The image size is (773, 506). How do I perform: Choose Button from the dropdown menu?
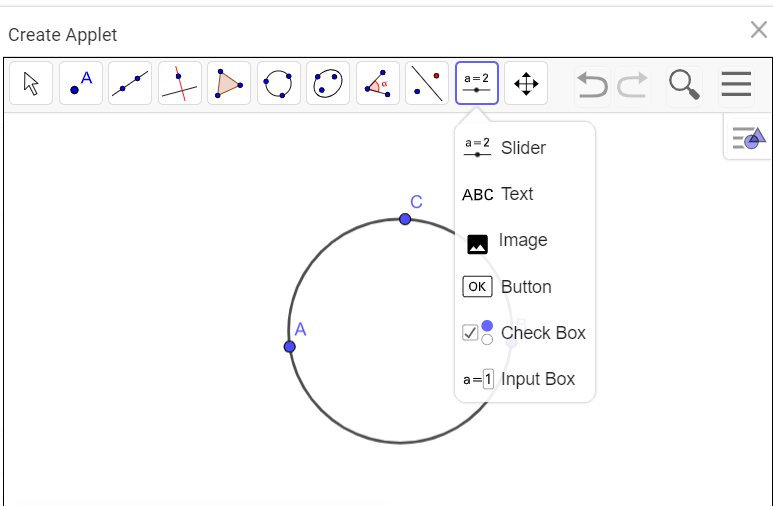pos(525,287)
